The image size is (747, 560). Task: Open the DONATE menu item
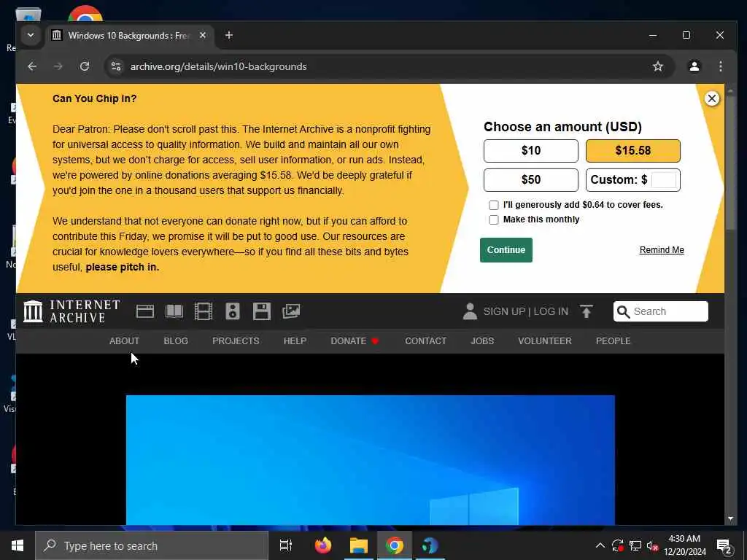pyautogui.click(x=355, y=341)
